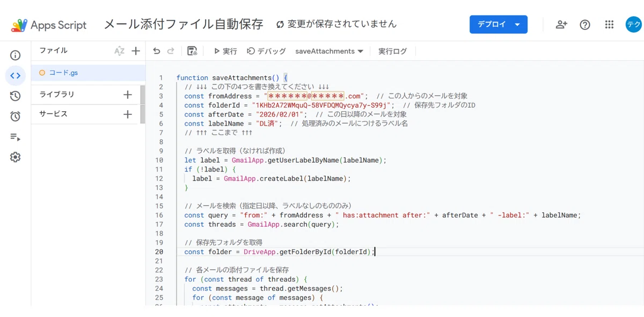Save project with the disk icon

(x=192, y=51)
